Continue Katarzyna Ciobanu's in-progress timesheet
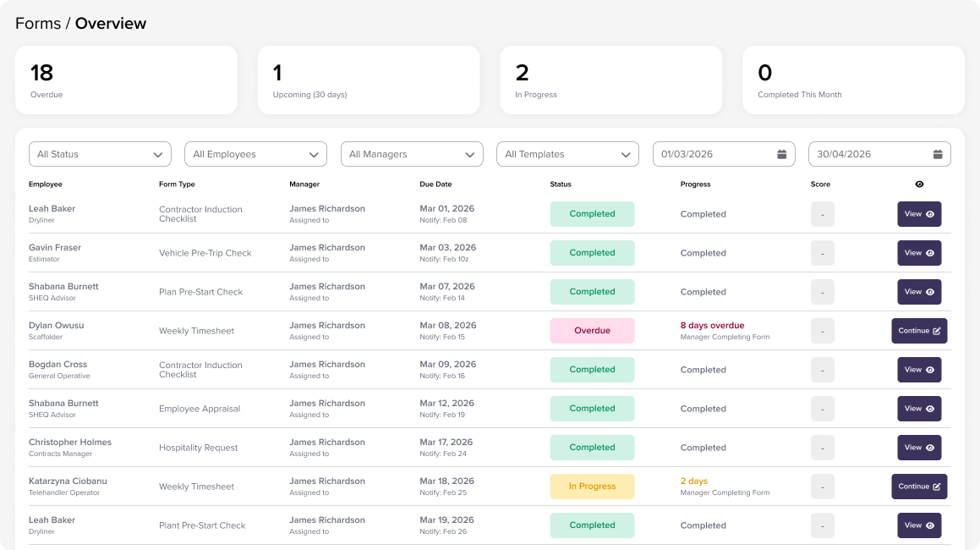Image resolution: width=980 pixels, height=550 pixels. point(918,487)
